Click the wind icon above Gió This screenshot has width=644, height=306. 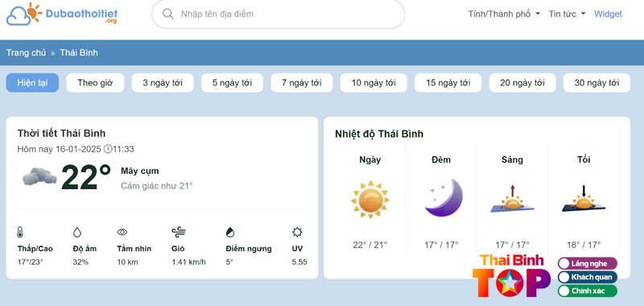pos(179,232)
